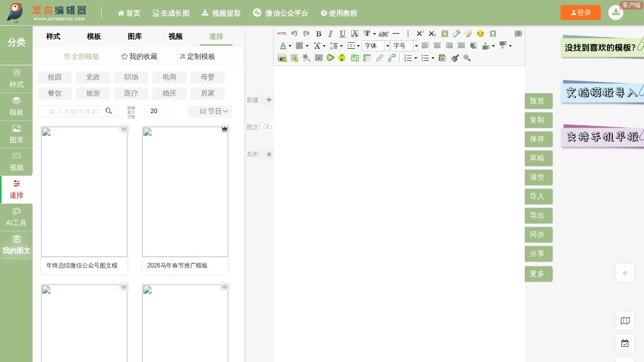Viewport: 644px width, 362px height.
Task: Click the 预览 preview button
Action: (538, 101)
